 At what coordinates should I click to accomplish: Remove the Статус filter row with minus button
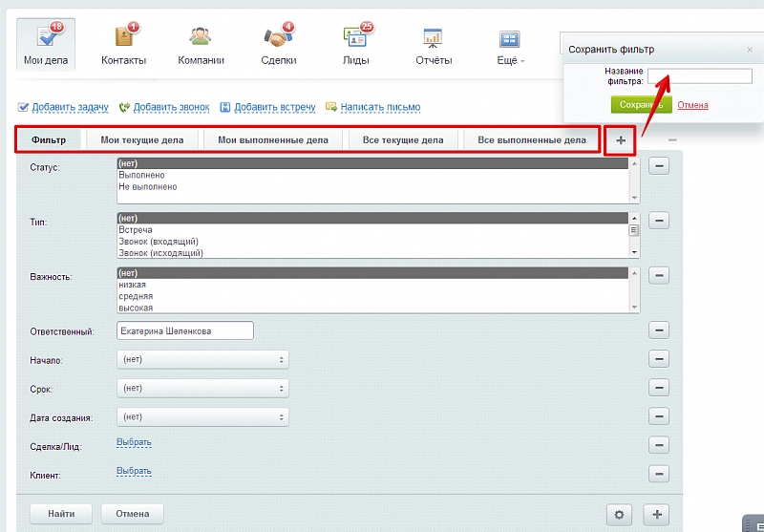(659, 166)
